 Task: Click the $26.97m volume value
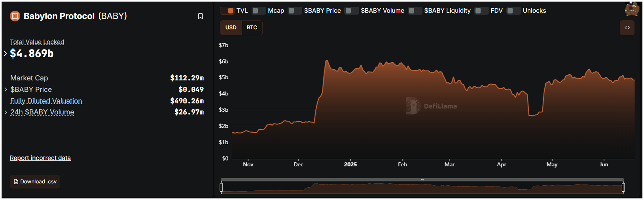189,112
